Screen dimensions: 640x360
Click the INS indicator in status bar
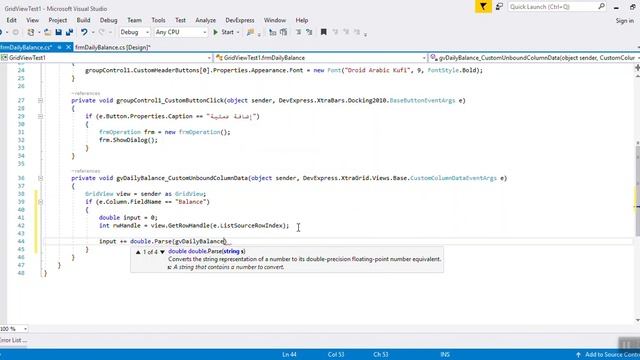(x=445, y=354)
